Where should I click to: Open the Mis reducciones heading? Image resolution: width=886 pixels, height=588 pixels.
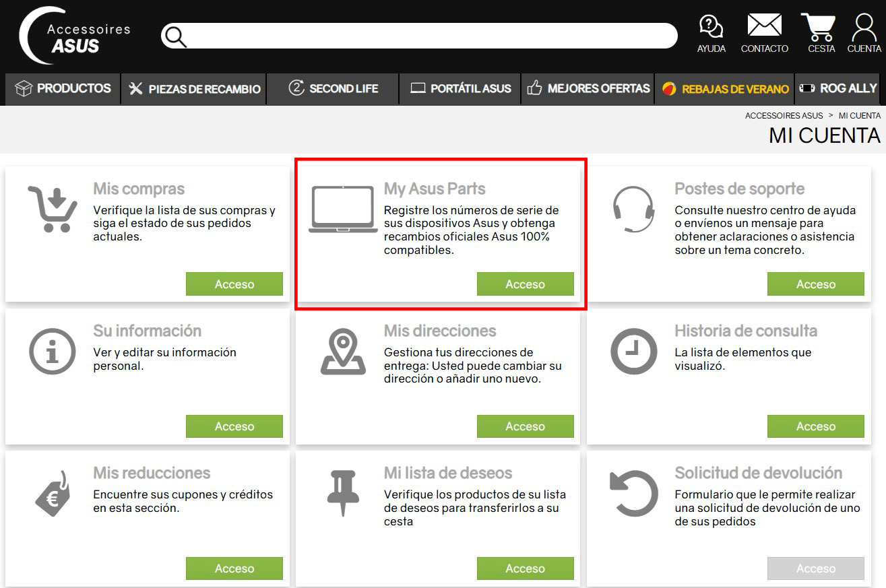click(152, 473)
